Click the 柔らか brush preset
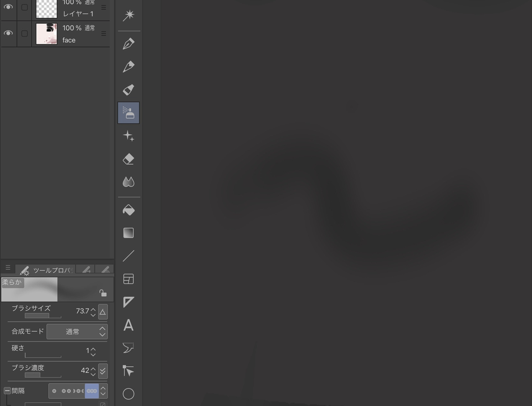 point(29,287)
